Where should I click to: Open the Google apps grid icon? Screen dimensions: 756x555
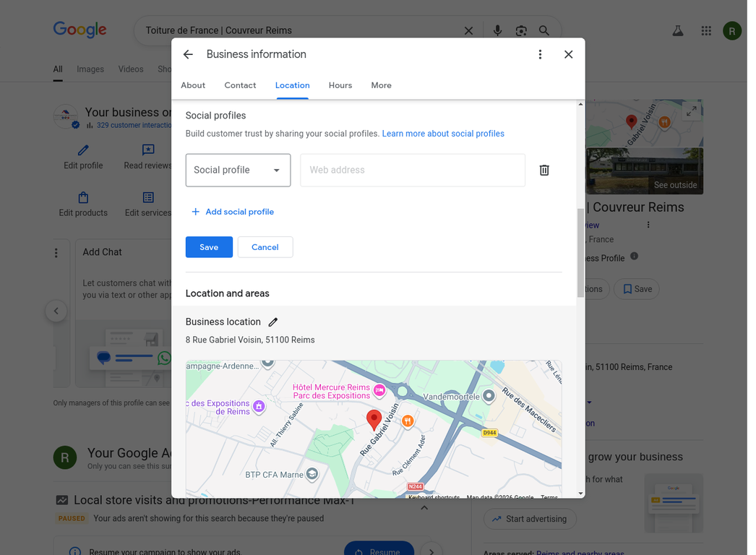[706, 30]
